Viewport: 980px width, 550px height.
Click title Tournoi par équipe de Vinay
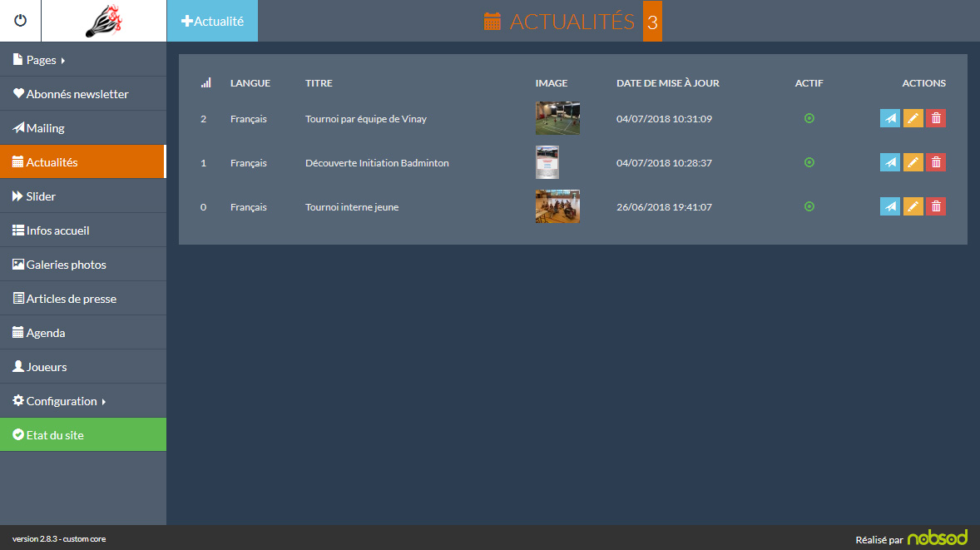click(365, 119)
